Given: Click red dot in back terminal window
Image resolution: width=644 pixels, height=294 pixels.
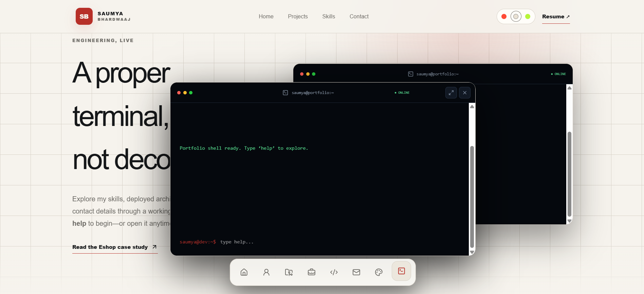Looking at the screenshot, I should coord(302,74).
